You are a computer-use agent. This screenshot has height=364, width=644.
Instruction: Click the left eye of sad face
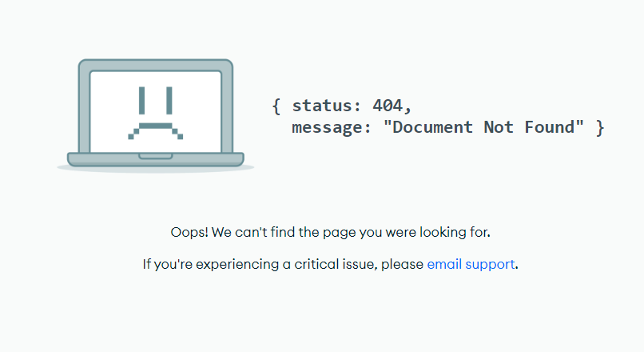[142, 100]
